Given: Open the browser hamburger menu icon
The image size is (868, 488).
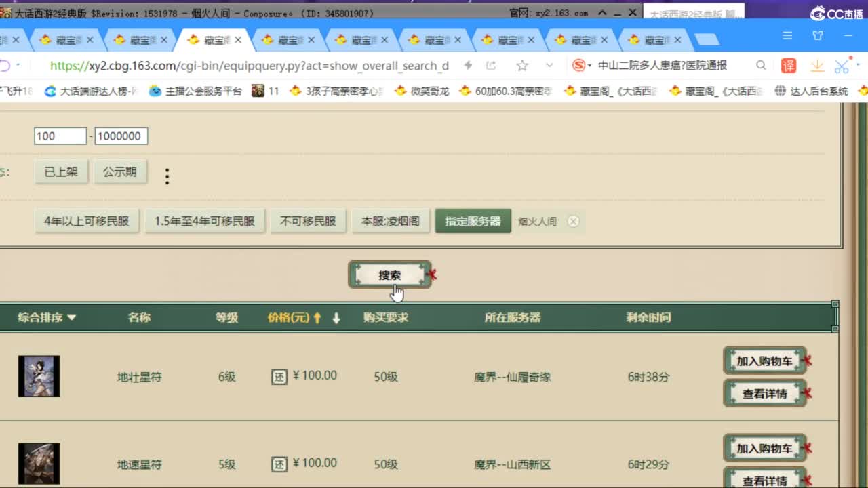Looking at the screenshot, I should point(787,35).
